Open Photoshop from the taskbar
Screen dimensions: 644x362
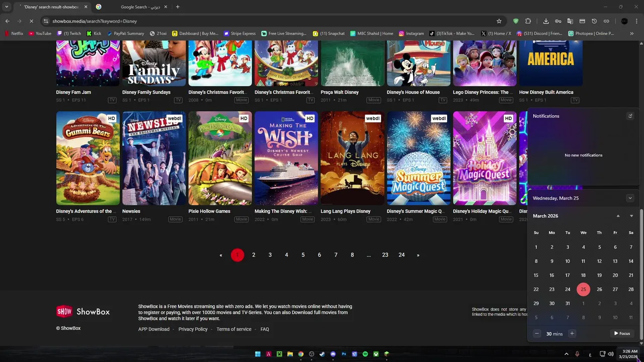coord(344,354)
